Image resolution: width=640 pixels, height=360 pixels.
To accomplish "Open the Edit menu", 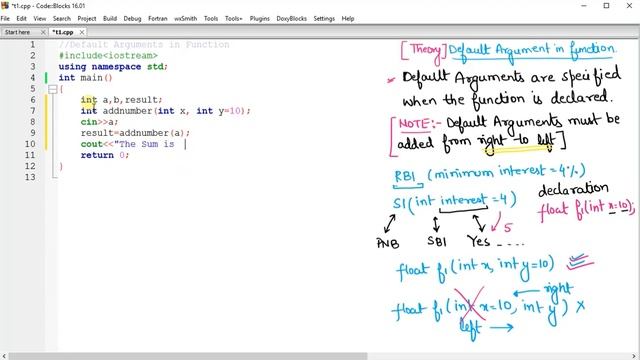I will coord(21,18).
